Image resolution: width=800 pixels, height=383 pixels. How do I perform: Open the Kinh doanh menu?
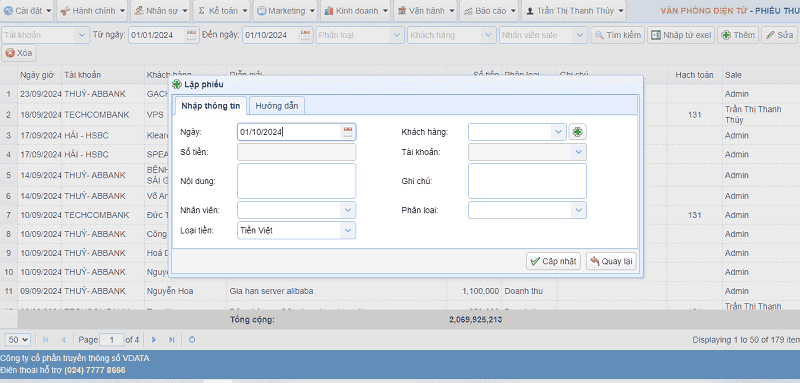coord(355,10)
